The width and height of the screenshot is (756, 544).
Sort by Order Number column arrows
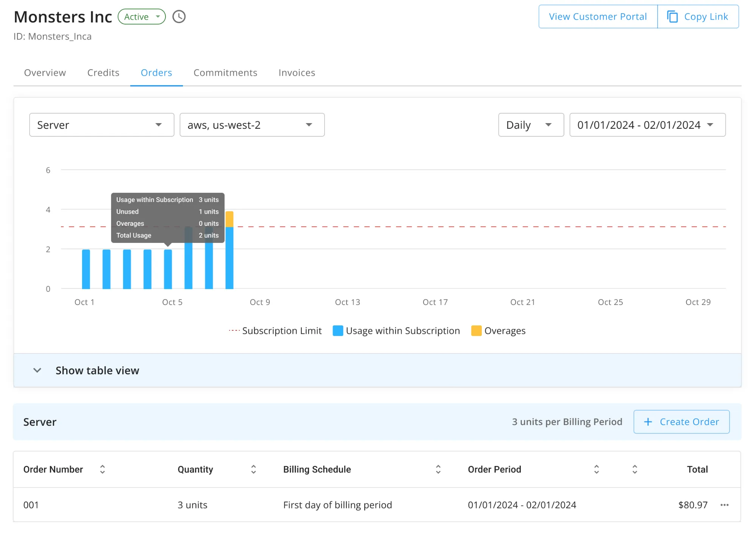102,469
